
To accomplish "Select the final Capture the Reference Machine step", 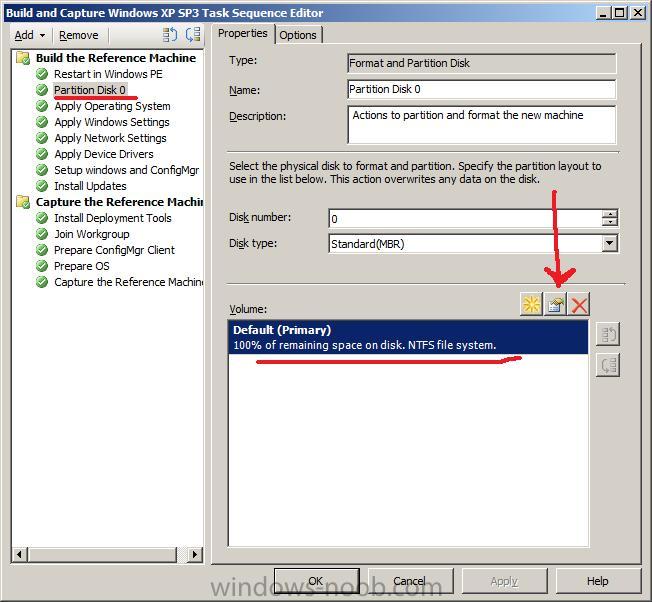I will tap(128, 282).
